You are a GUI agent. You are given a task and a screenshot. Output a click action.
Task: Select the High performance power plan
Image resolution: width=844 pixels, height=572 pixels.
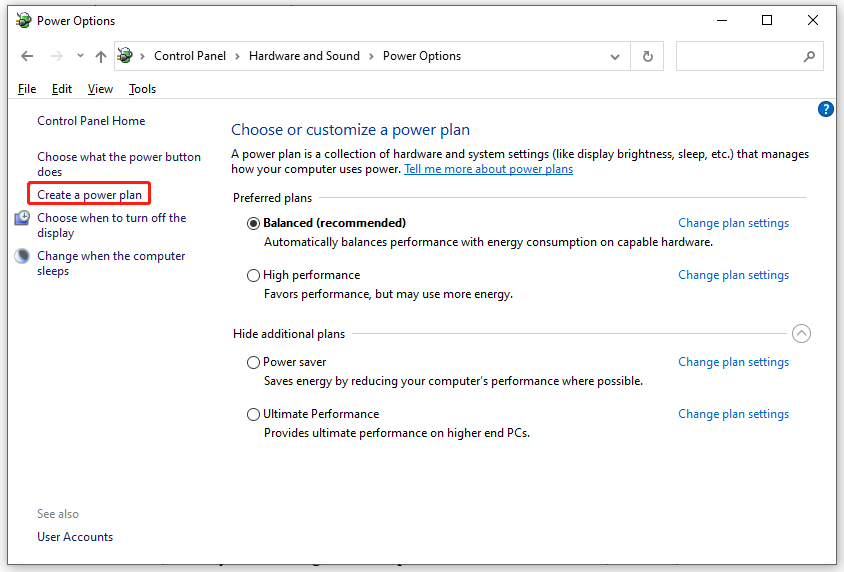coord(253,275)
